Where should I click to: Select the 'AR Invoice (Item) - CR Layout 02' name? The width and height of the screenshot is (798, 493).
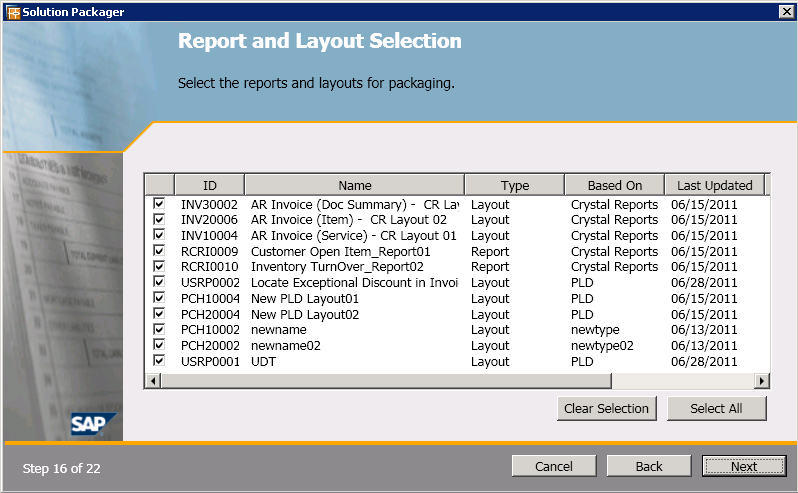pos(349,220)
